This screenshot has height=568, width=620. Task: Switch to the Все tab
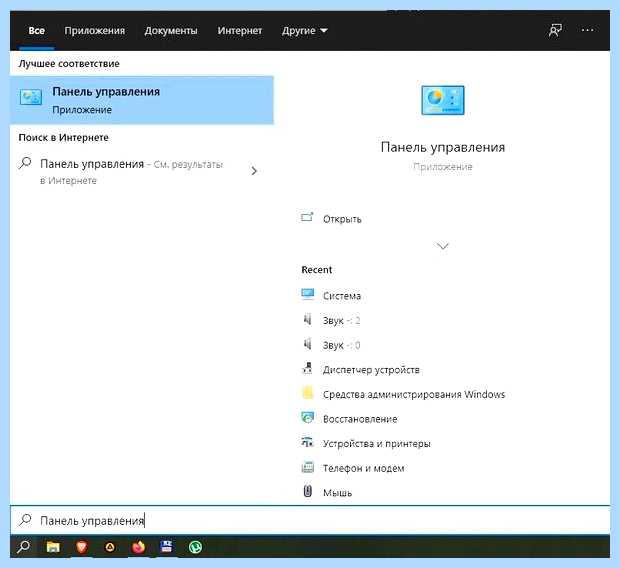(36, 30)
